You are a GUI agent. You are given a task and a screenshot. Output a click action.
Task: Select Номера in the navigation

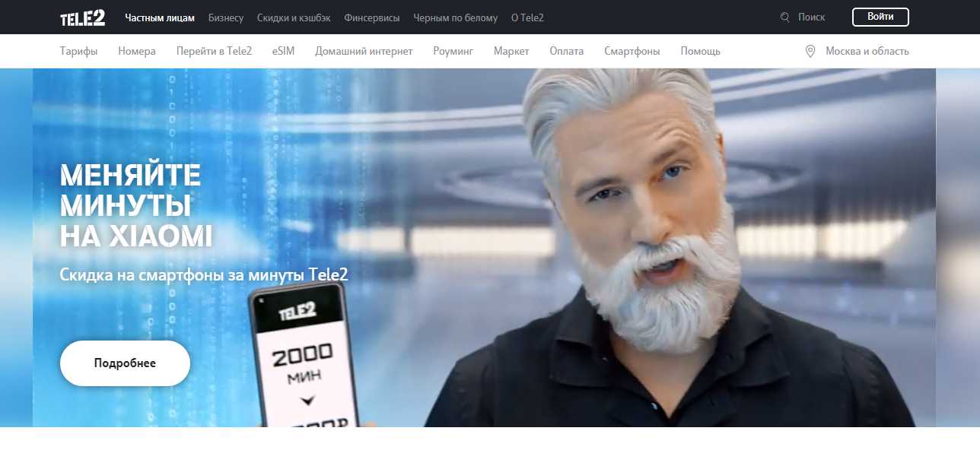pyautogui.click(x=137, y=52)
